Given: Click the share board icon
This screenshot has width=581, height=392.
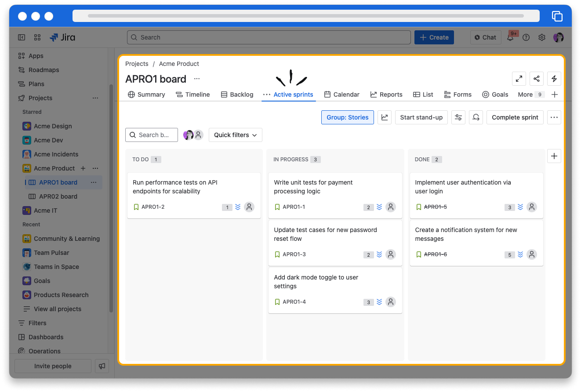Looking at the screenshot, I should (x=537, y=79).
